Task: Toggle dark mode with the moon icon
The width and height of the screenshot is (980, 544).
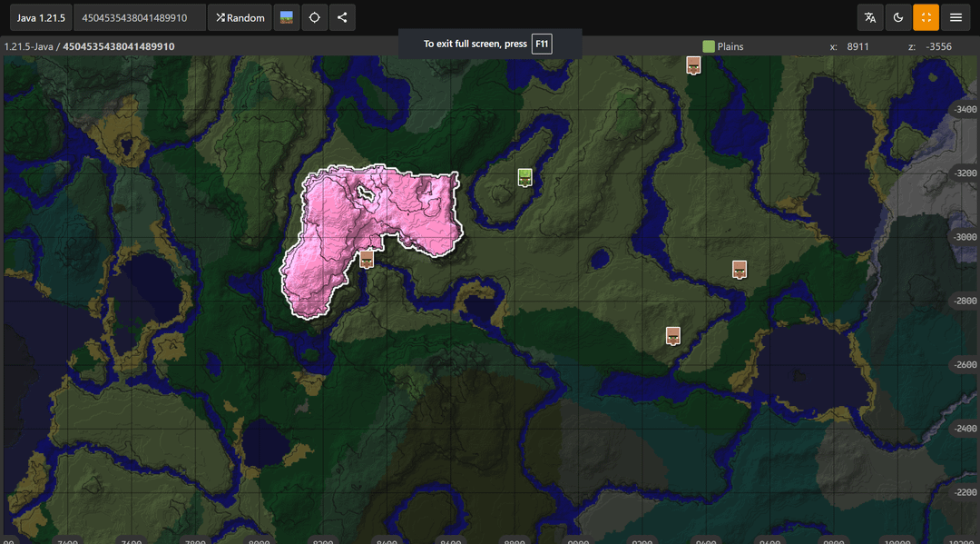Action: click(898, 17)
